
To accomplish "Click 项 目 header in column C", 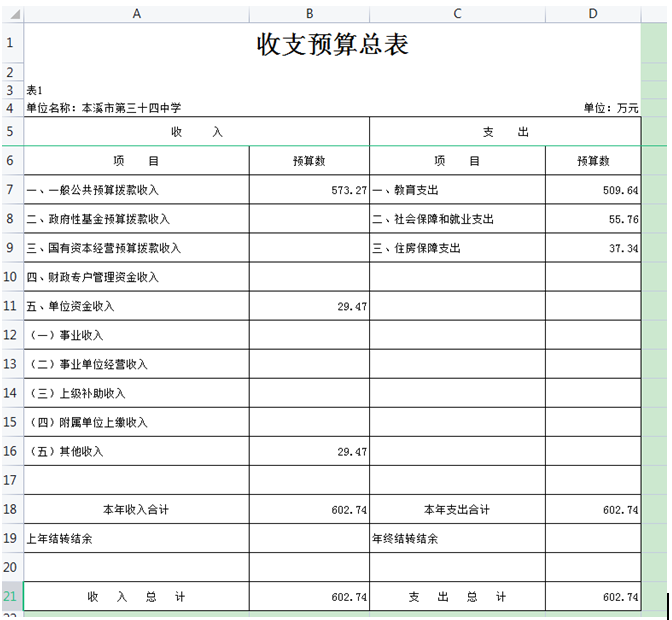I will click(457, 161).
